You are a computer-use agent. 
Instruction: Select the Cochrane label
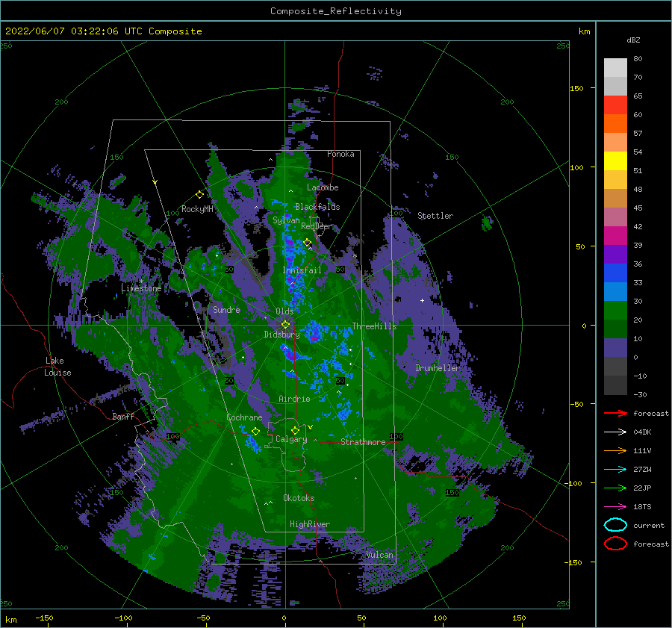pyautogui.click(x=244, y=417)
